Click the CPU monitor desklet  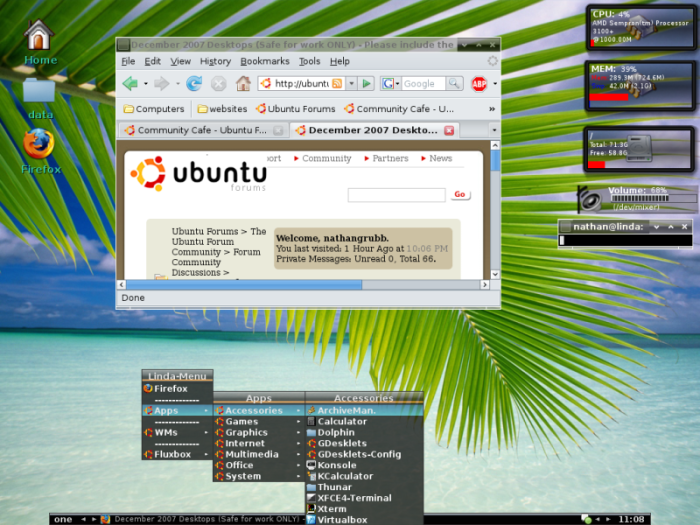point(641,28)
